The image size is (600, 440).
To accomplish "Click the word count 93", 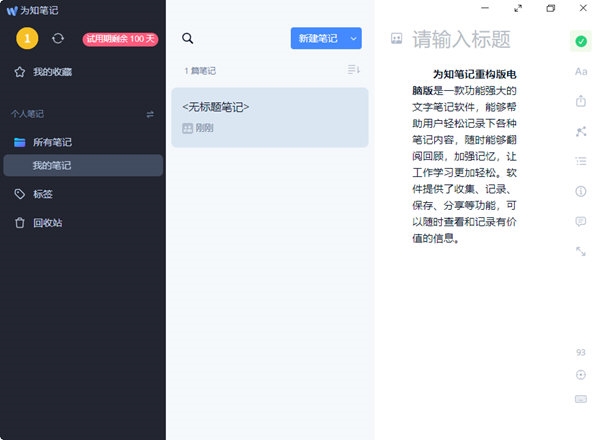I will [x=581, y=352].
